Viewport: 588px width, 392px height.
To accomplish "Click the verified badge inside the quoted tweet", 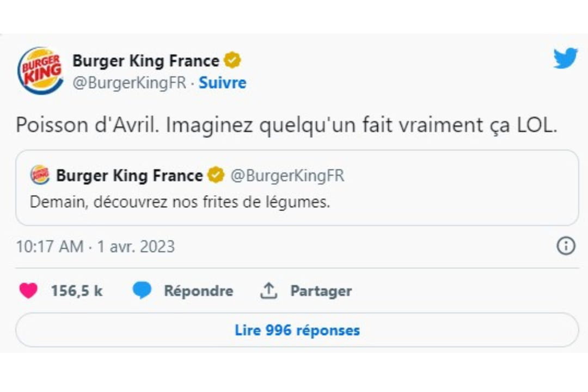I will click(x=217, y=175).
